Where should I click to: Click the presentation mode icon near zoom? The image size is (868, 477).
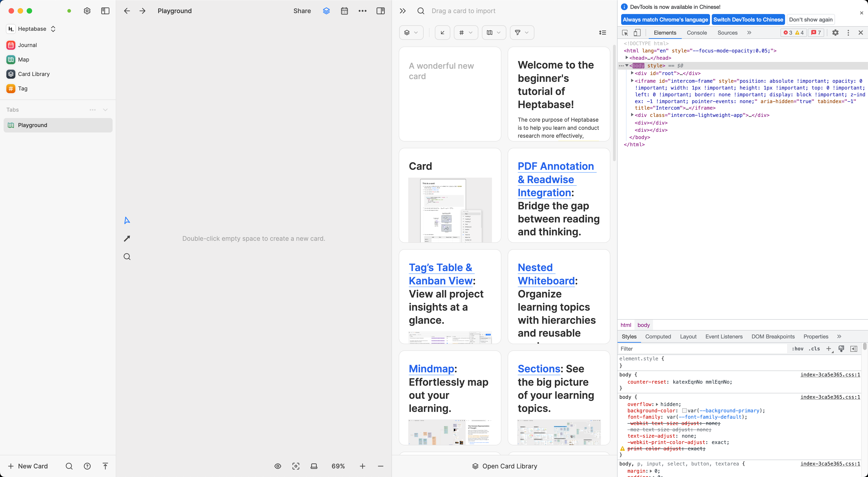(314, 466)
